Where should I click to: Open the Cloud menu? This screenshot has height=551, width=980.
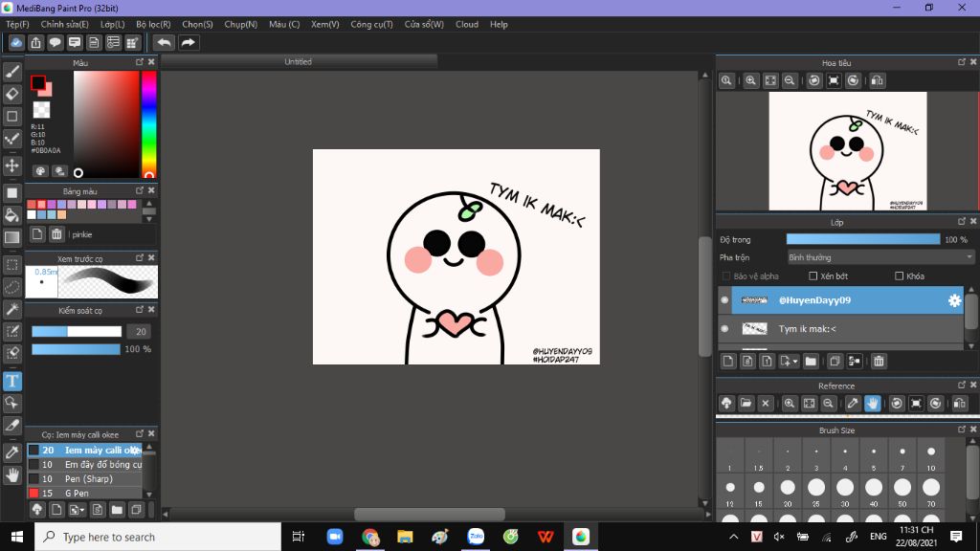[467, 24]
